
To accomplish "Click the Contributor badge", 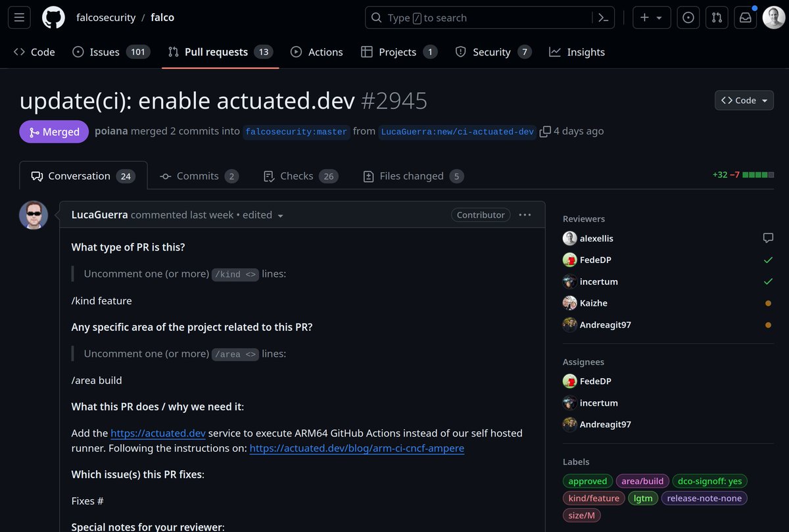I will [x=481, y=215].
